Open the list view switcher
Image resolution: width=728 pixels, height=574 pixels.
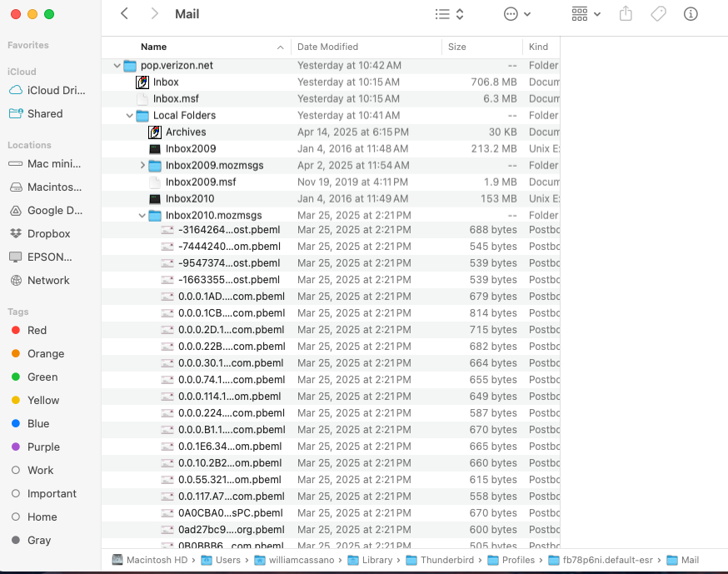[x=450, y=14]
